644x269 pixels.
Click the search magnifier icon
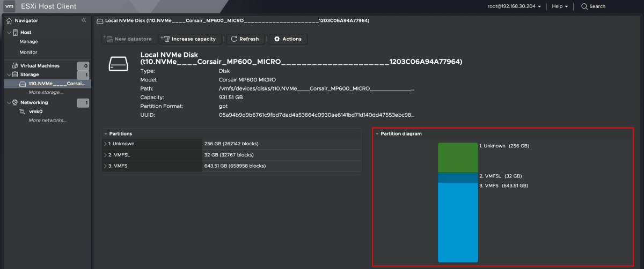[x=584, y=6]
